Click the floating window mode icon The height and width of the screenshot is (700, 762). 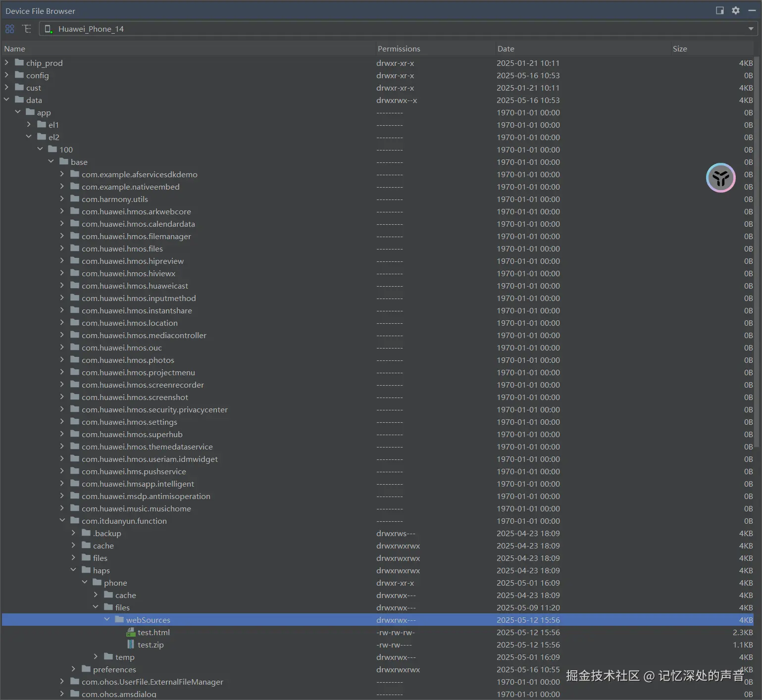[x=720, y=10]
